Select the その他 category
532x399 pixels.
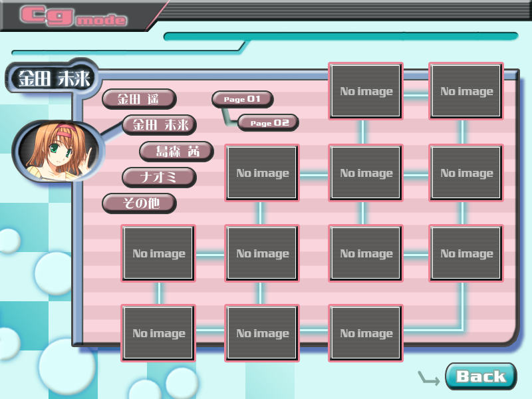pyautogui.click(x=139, y=203)
